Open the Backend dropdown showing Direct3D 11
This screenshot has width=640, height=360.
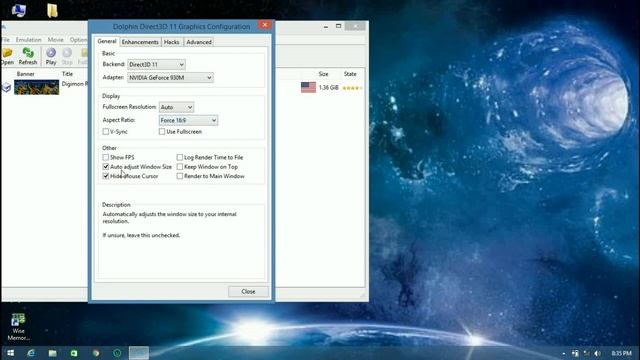156,64
